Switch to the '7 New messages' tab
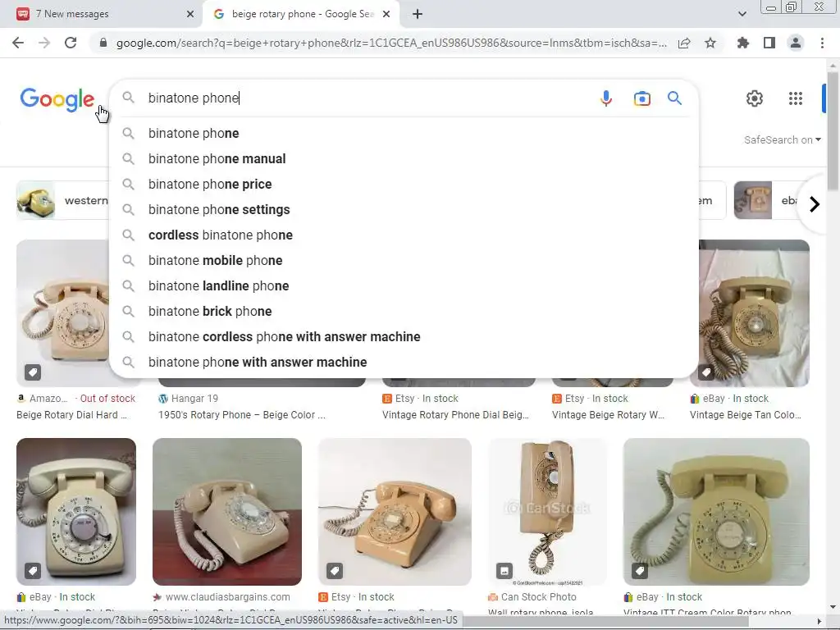The height and width of the screenshot is (630, 840). coord(102,14)
